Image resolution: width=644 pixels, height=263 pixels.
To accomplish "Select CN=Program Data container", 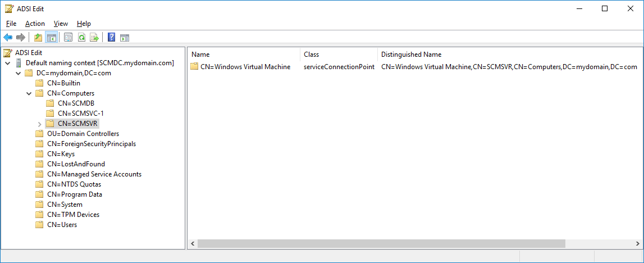I will point(75,194).
